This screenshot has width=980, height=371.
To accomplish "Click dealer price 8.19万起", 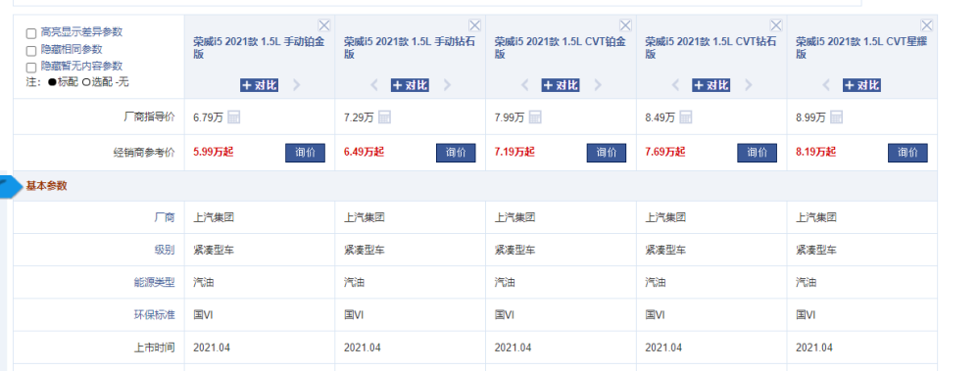I will tap(815, 152).
